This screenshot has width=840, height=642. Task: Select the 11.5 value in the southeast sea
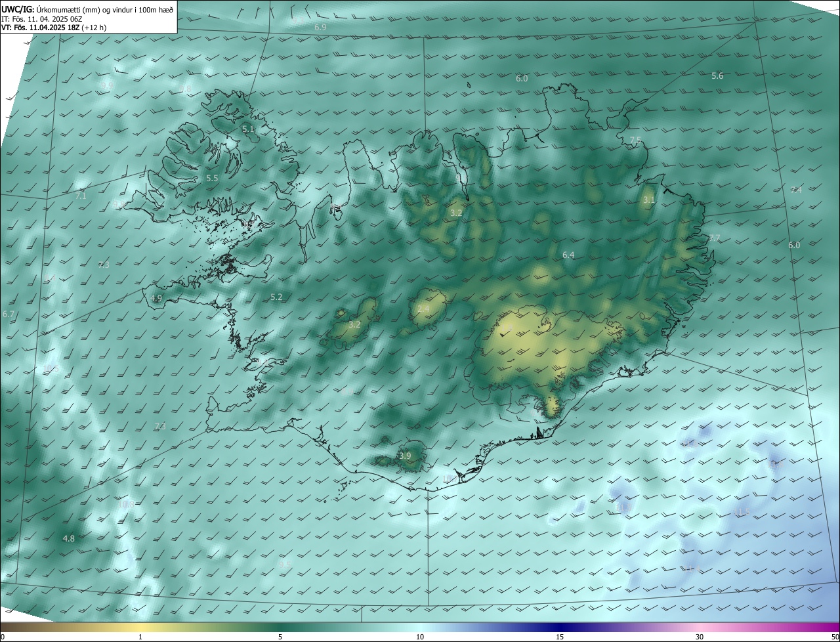coord(742,512)
